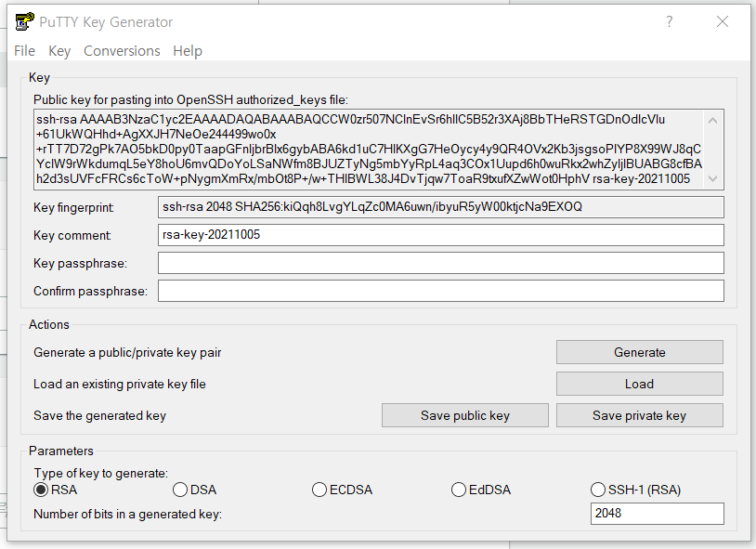This screenshot has height=549, width=756.
Task: Click the Load button
Action: (x=639, y=384)
